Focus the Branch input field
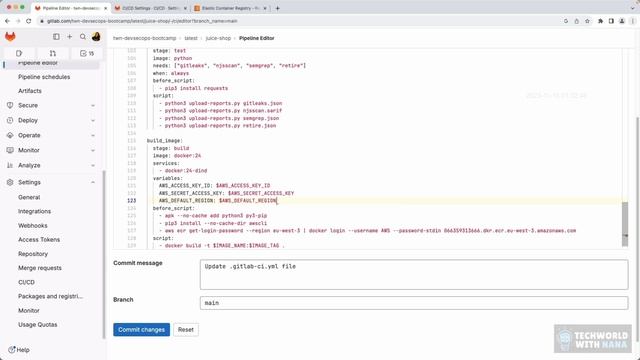Image resolution: width=640 pixels, height=360 pixels. click(x=414, y=303)
